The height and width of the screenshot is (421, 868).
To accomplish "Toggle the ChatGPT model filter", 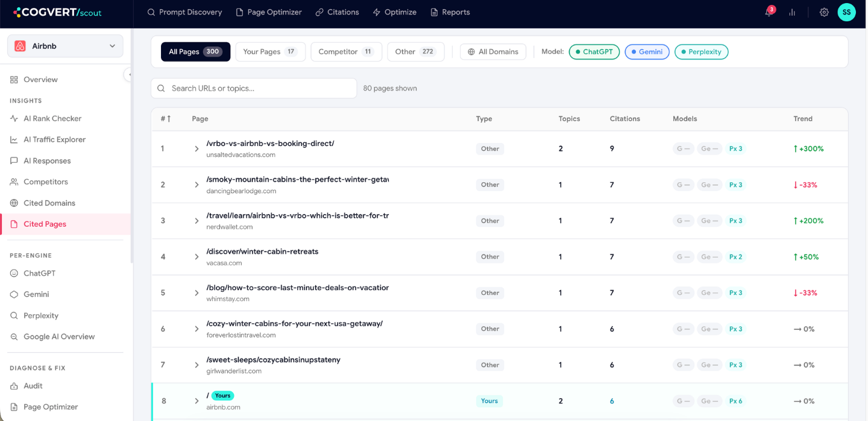I will coord(594,52).
